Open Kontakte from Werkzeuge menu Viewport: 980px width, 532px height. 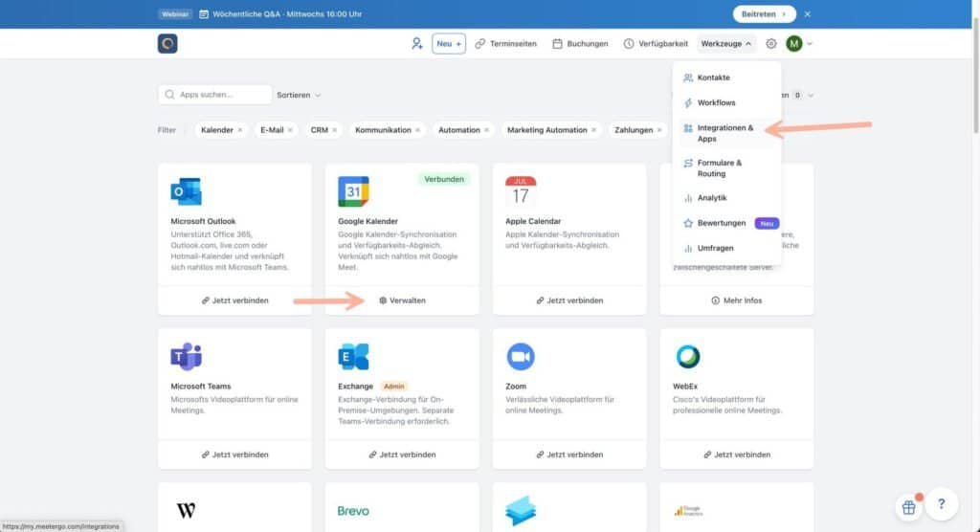(727, 78)
